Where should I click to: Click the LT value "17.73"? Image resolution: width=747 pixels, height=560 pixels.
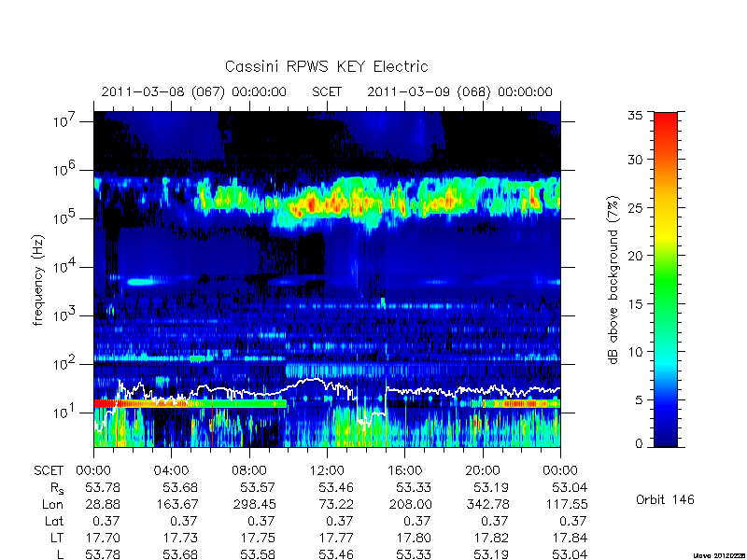click(x=180, y=538)
